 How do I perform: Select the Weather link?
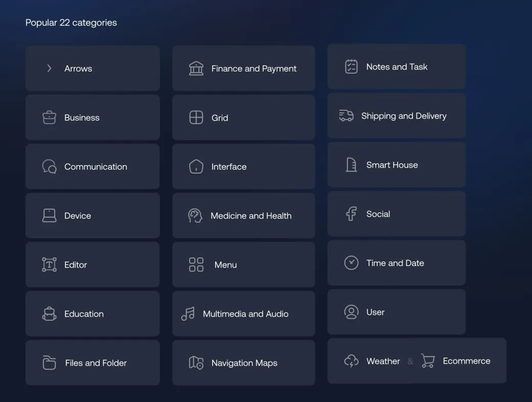pos(383,361)
